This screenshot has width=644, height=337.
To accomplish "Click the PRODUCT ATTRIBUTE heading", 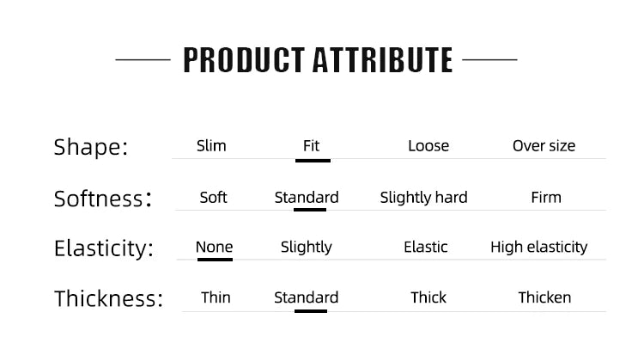I will coord(318,60).
